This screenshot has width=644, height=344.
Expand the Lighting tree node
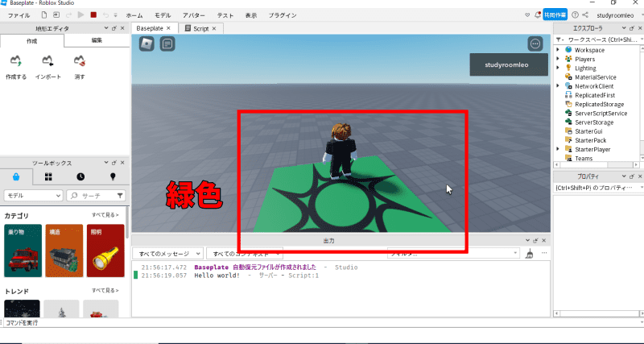(x=558, y=68)
